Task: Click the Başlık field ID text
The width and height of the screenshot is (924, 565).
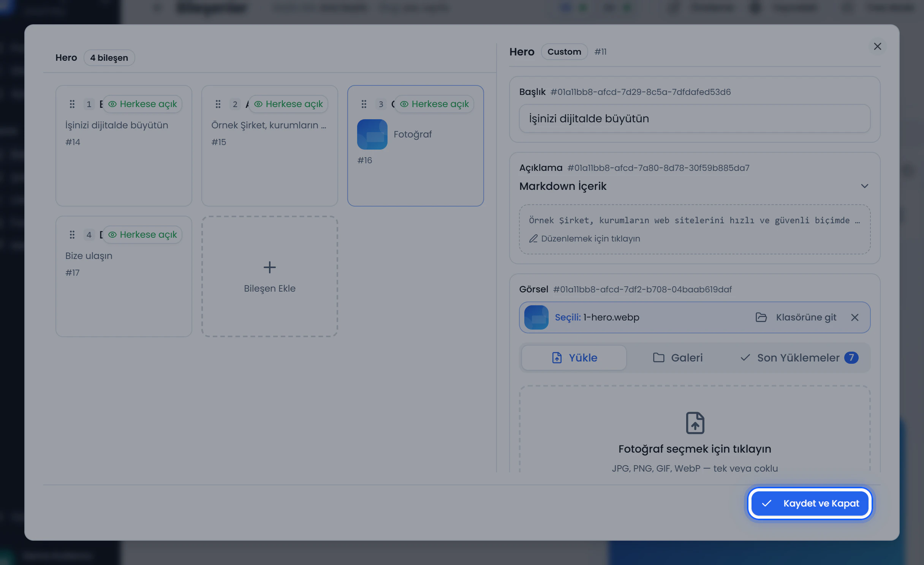Action: (x=641, y=92)
